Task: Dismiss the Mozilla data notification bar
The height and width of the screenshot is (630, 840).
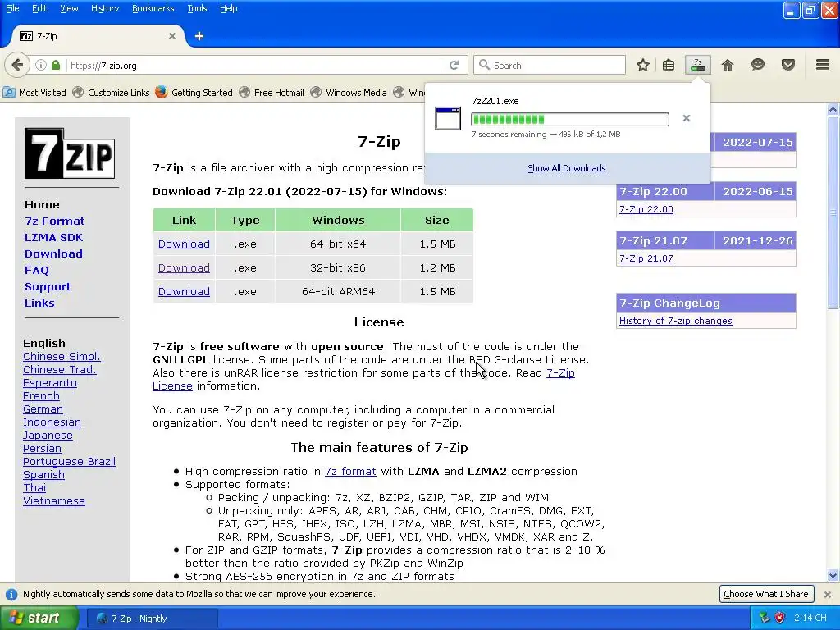Action: (x=828, y=594)
